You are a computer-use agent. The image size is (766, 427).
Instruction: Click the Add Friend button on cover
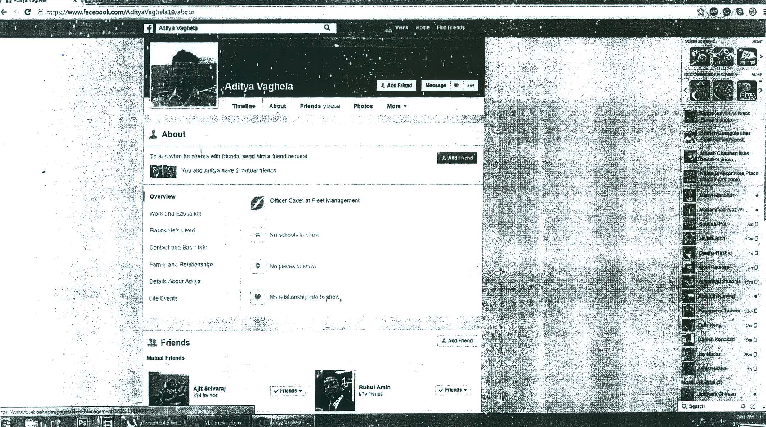click(396, 85)
